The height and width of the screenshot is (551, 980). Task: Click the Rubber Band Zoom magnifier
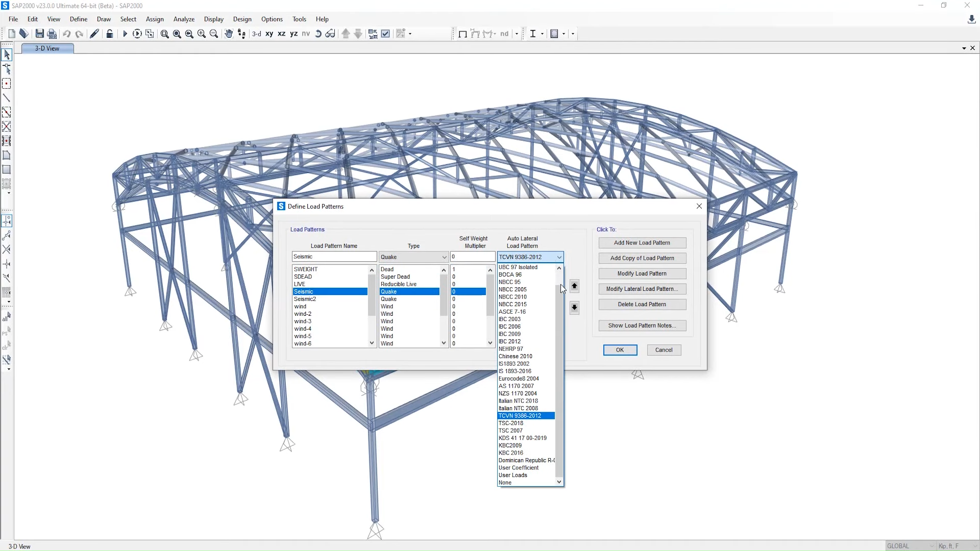pyautogui.click(x=164, y=34)
